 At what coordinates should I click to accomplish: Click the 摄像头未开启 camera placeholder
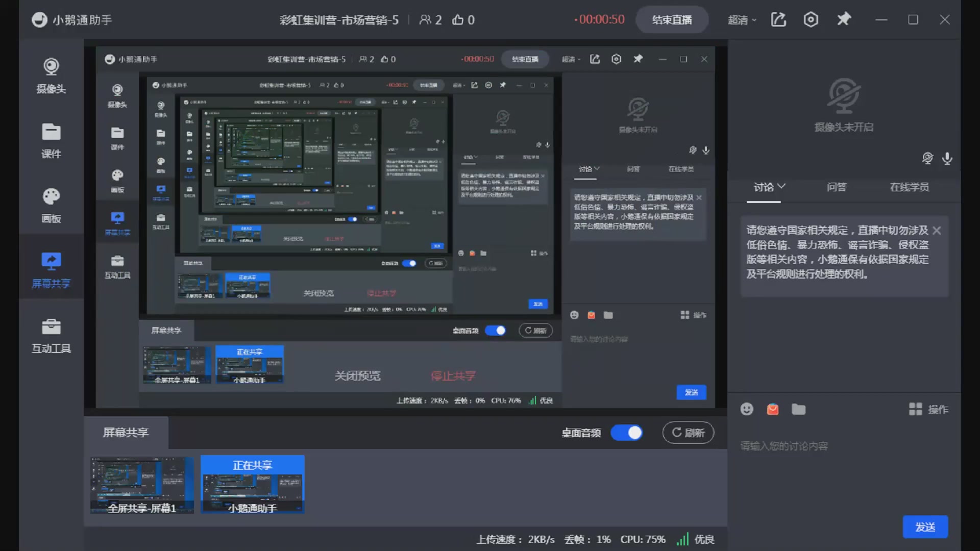(x=844, y=105)
